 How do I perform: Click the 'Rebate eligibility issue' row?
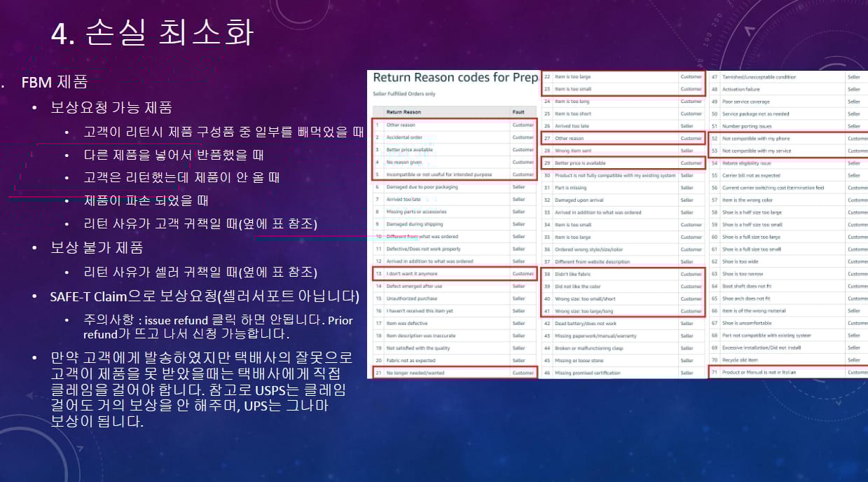click(788, 163)
